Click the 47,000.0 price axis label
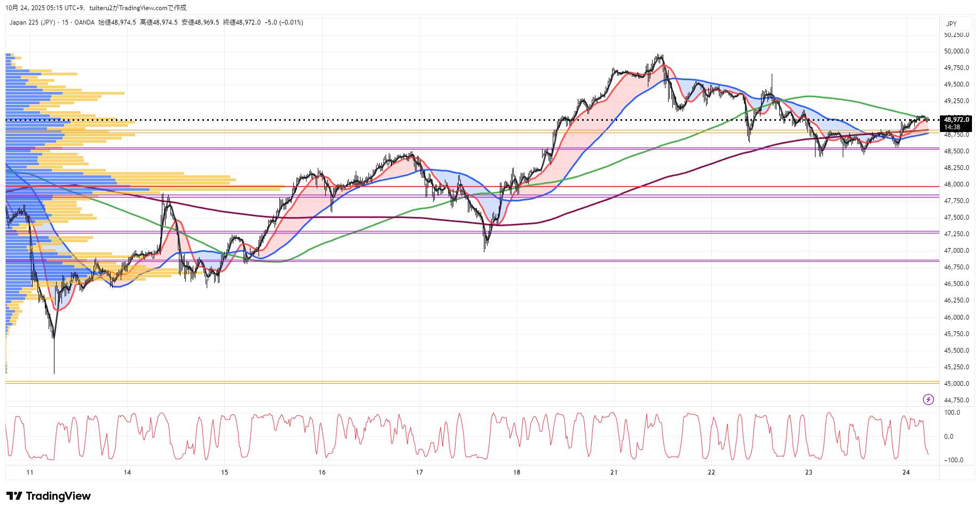Viewport: 980px width, 512px height. pyautogui.click(x=957, y=251)
